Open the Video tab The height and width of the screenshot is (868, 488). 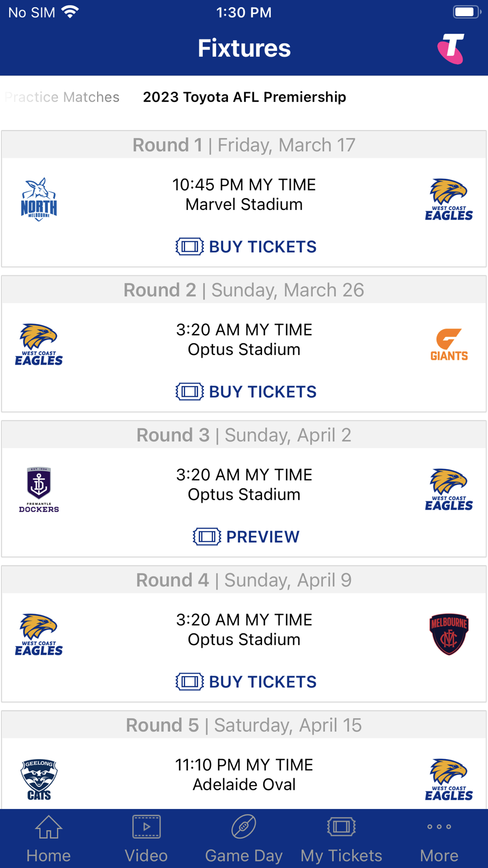pyautogui.click(x=146, y=839)
